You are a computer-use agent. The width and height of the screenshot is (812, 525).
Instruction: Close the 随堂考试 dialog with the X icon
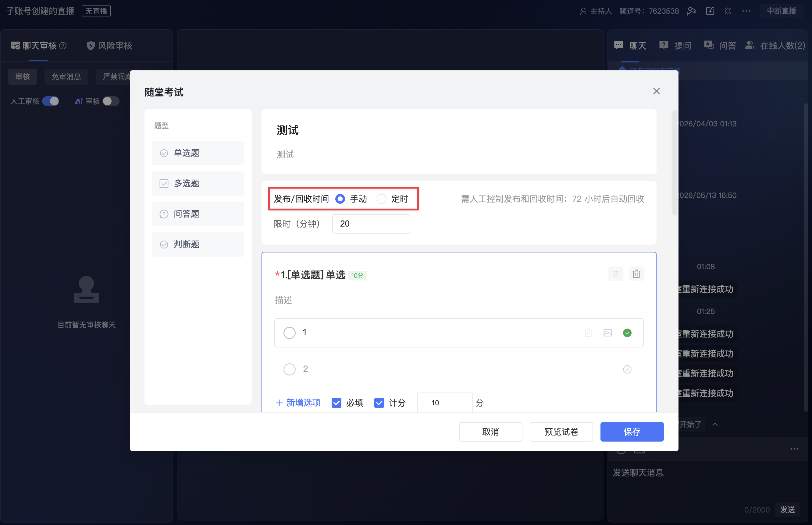coord(656,91)
